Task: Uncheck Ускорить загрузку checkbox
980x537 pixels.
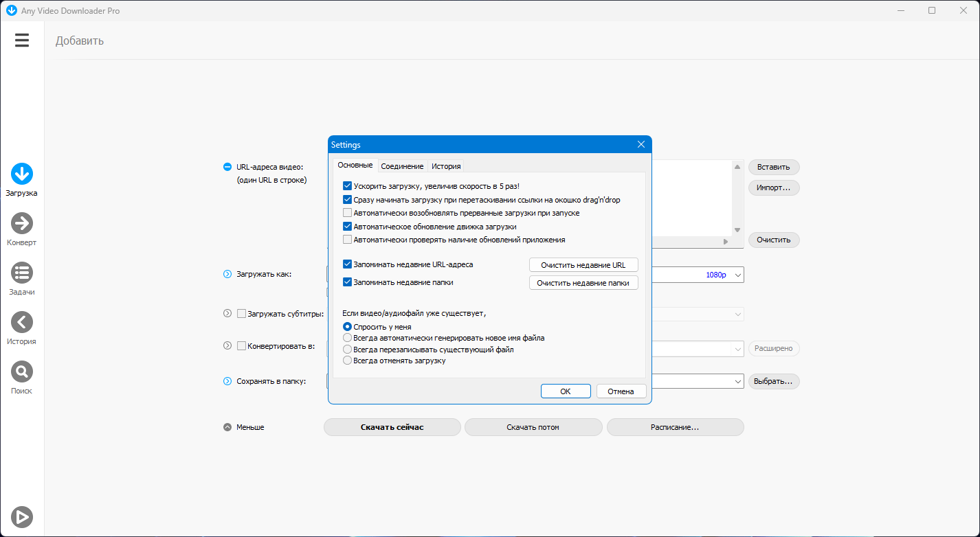Action: coord(347,186)
